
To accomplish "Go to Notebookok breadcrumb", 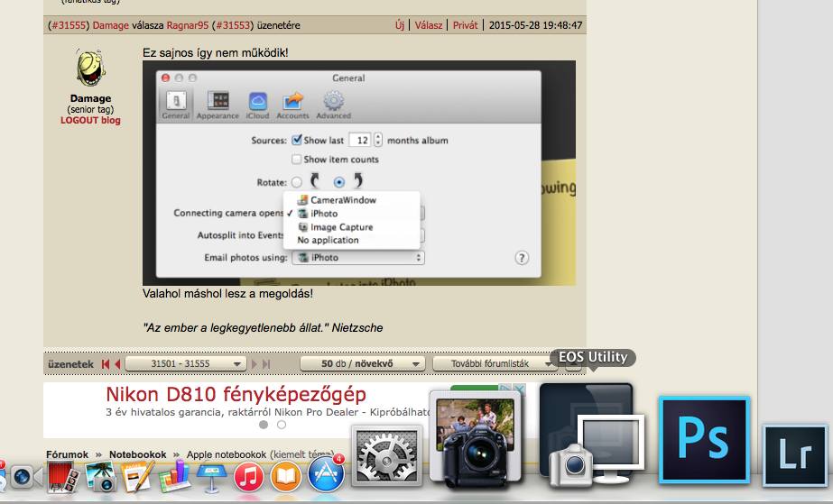I will coord(137,454).
